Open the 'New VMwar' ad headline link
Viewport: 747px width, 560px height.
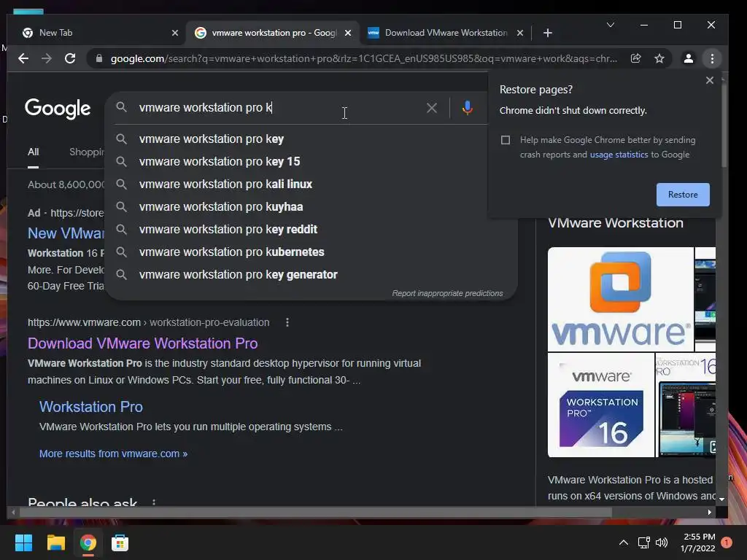click(x=66, y=233)
